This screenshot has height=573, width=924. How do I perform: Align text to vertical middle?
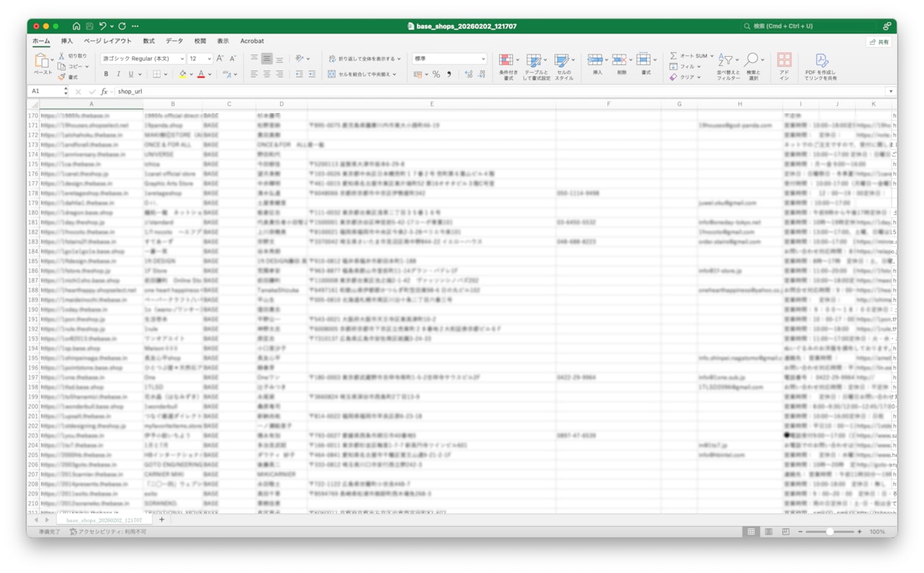(267, 58)
